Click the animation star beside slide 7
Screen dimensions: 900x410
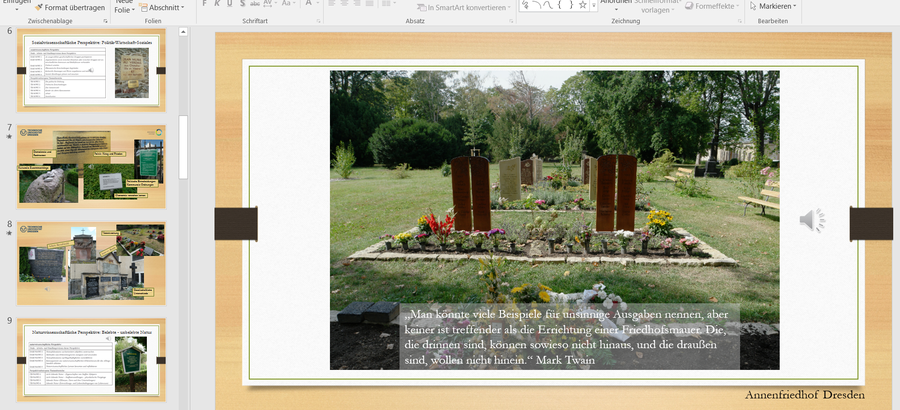pyautogui.click(x=9, y=137)
